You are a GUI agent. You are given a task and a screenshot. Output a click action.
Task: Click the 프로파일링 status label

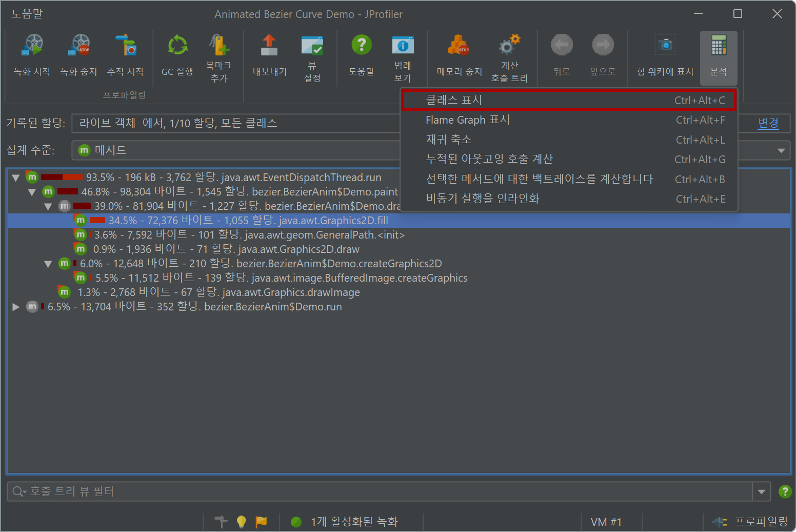[761, 522]
